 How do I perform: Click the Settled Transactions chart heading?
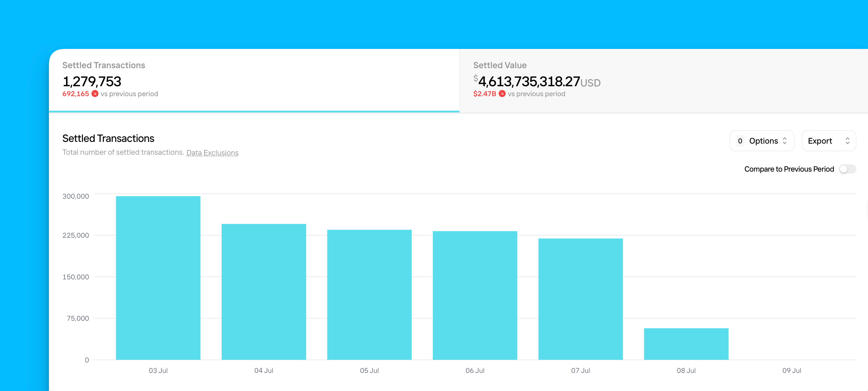108,138
